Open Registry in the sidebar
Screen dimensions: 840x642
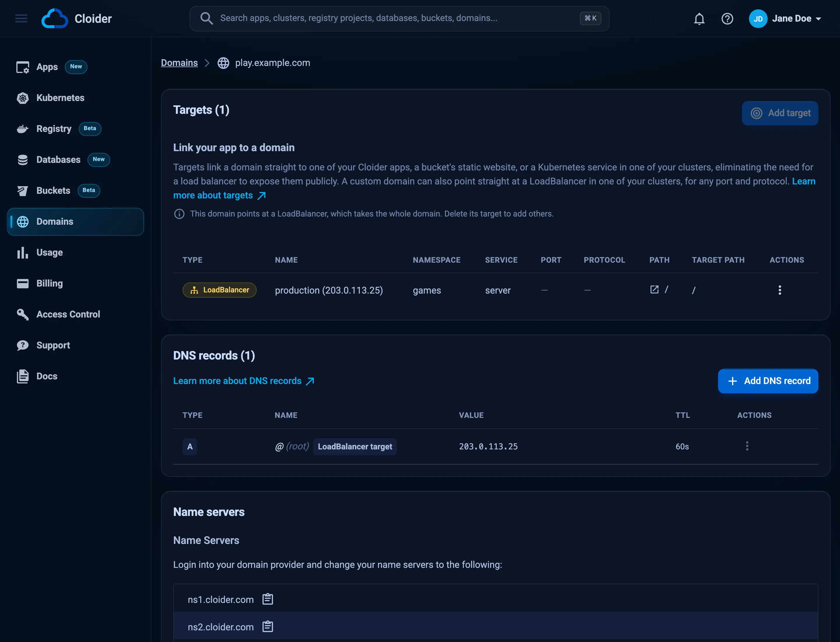[x=75, y=129]
